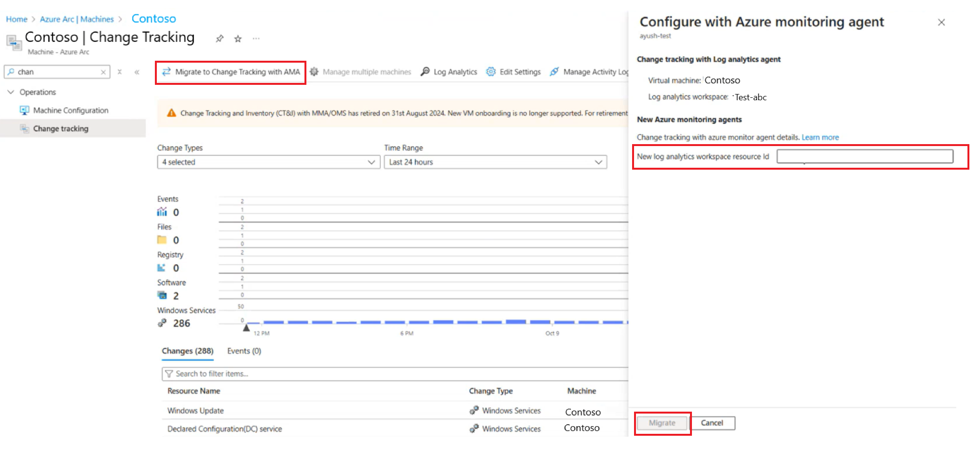This screenshot has width=980, height=469.
Task: Sort by Resource Name column header
Action: pos(194,391)
